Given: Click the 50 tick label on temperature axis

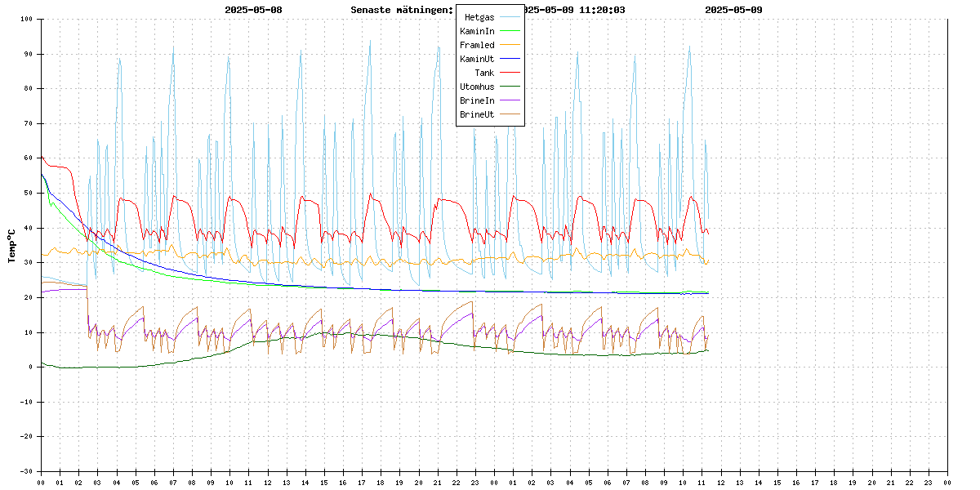Looking at the screenshot, I should [x=29, y=193].
